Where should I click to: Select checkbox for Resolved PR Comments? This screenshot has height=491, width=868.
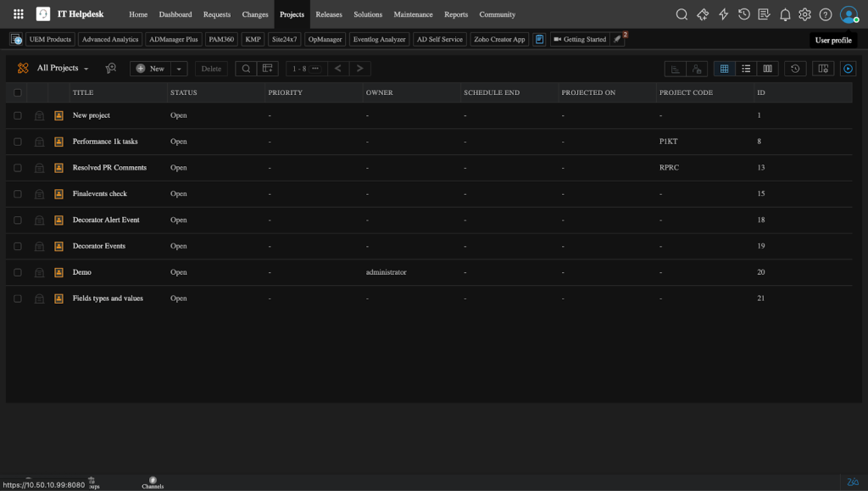tap(18, 168)
